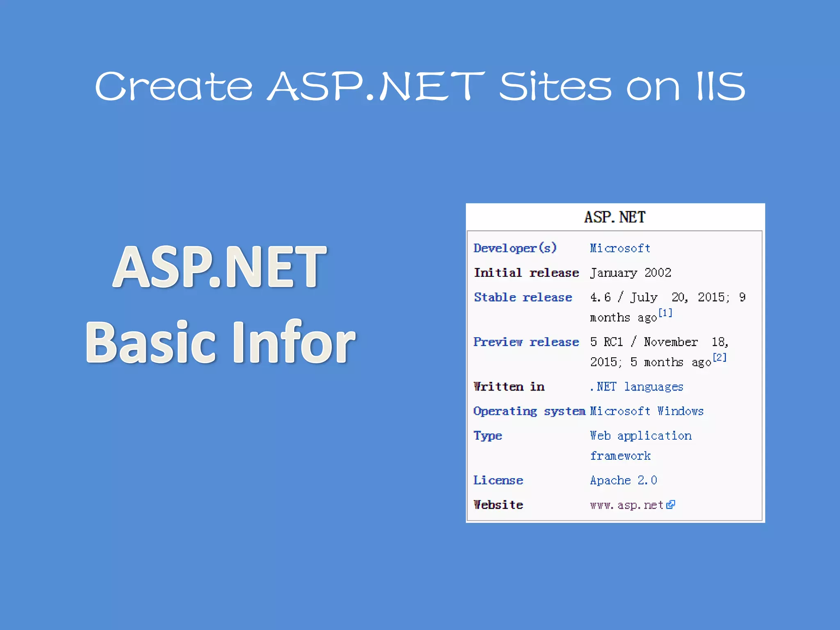Screen dimensions: 840x630
Task: Open citation reference [2]
Action: coord(719,357)
